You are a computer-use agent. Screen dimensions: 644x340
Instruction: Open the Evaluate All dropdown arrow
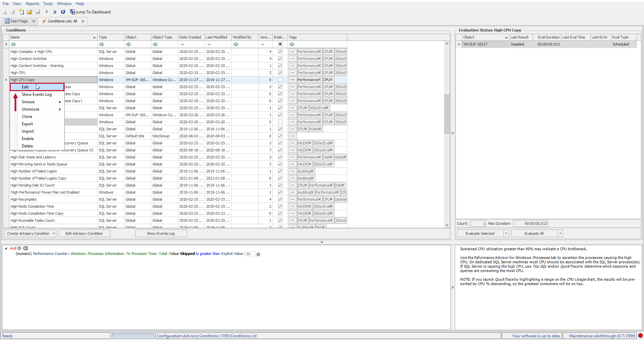point(560,233)
